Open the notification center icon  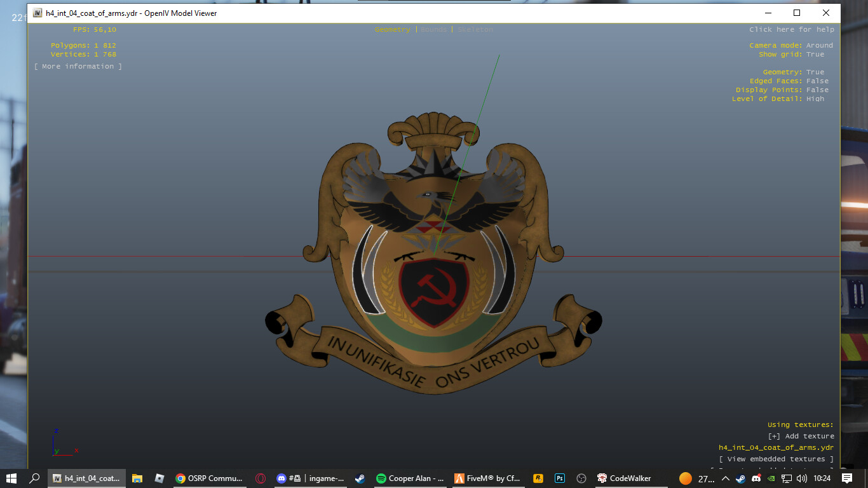pyautogui.click(x=847, y=478)
